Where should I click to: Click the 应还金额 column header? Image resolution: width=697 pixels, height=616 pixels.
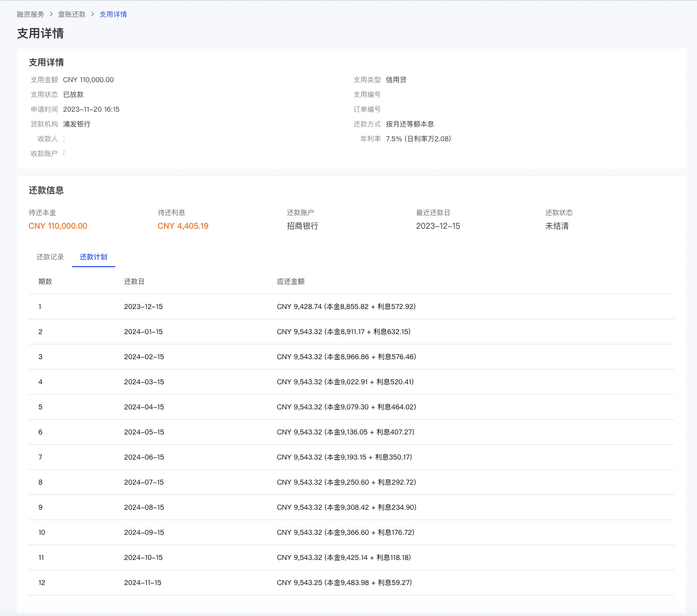[x=290, y=281]
